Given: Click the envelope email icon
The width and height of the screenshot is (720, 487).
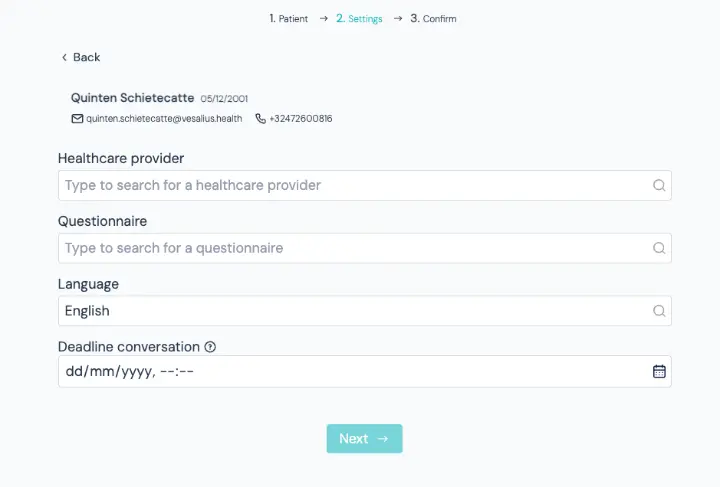Looking at the screenshot, I should (x=77, y=118).
